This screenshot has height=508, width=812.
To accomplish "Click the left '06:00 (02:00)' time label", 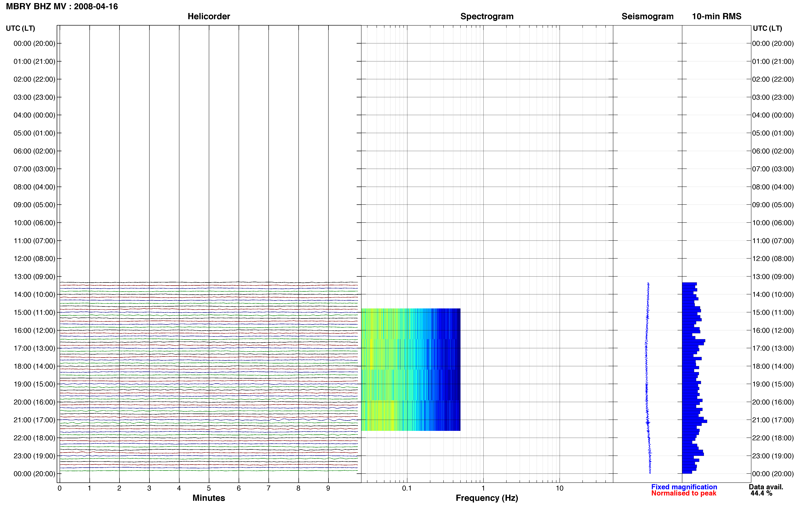I will (34, 151).
